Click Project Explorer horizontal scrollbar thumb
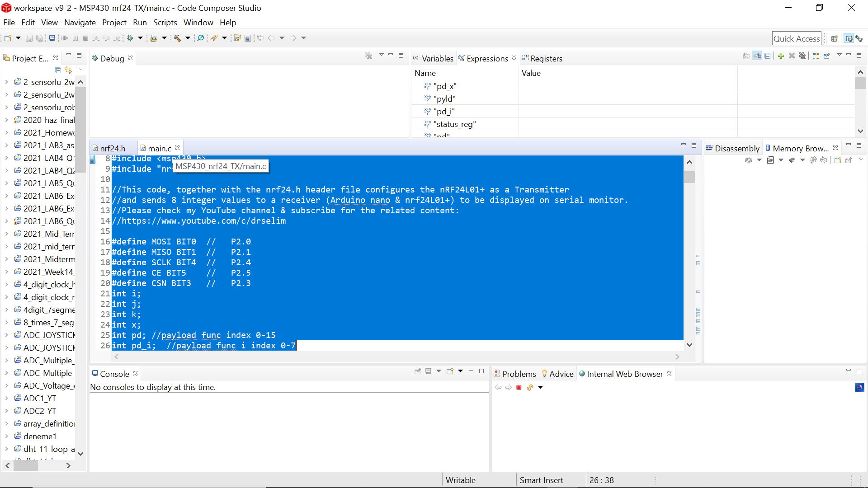This screenshot has width=868, height=488. coord(26,465)
